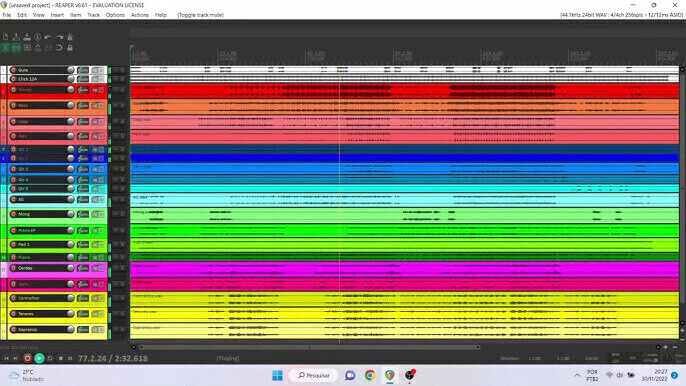Click the Undo arrow icon

tap(48, 37)
